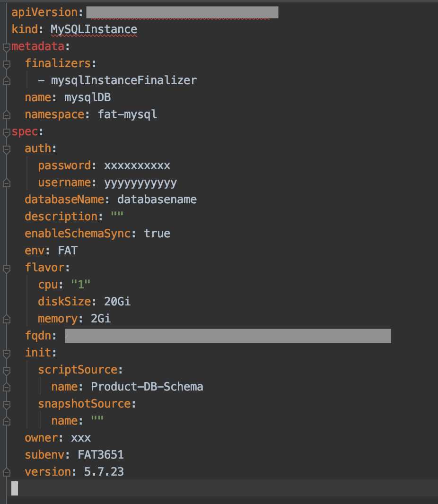Click fold-end marker beside memory line
438x504 pixels.
(6, 319)
